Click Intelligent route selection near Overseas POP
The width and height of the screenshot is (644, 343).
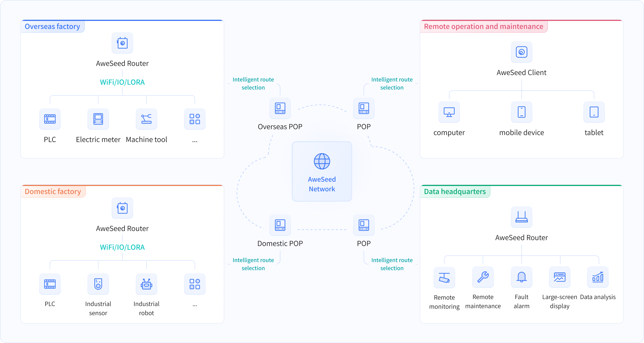[253, 84]
